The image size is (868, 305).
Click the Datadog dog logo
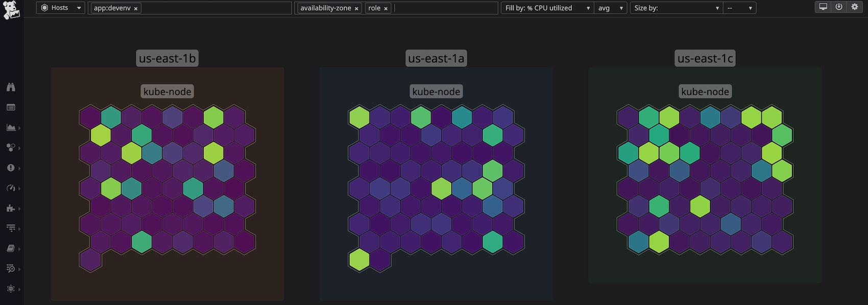pos(11,9)
